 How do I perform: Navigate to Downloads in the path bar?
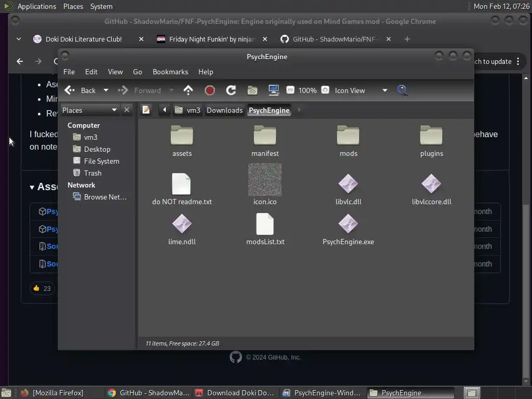click(x=224, y=110)
